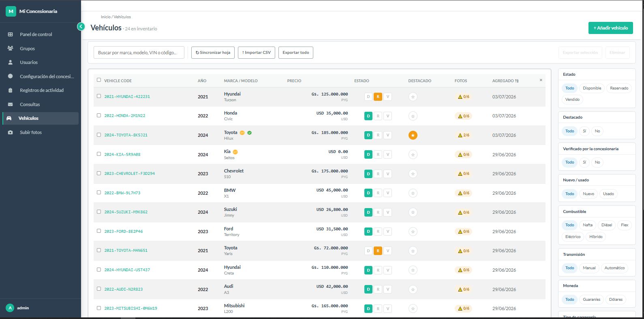
Task: Set BMW X1 status to V (sold)
Action: pos(387,193)
